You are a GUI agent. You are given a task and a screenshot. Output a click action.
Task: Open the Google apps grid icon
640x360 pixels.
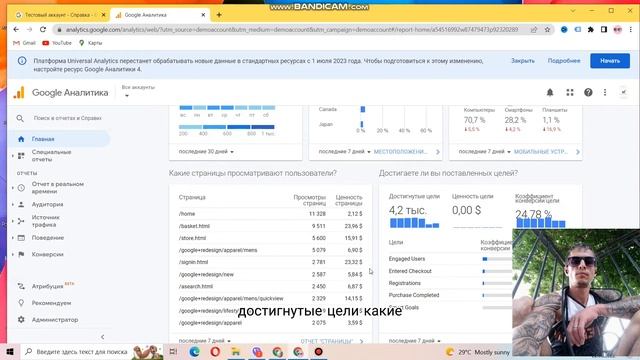tap(570, 93)
